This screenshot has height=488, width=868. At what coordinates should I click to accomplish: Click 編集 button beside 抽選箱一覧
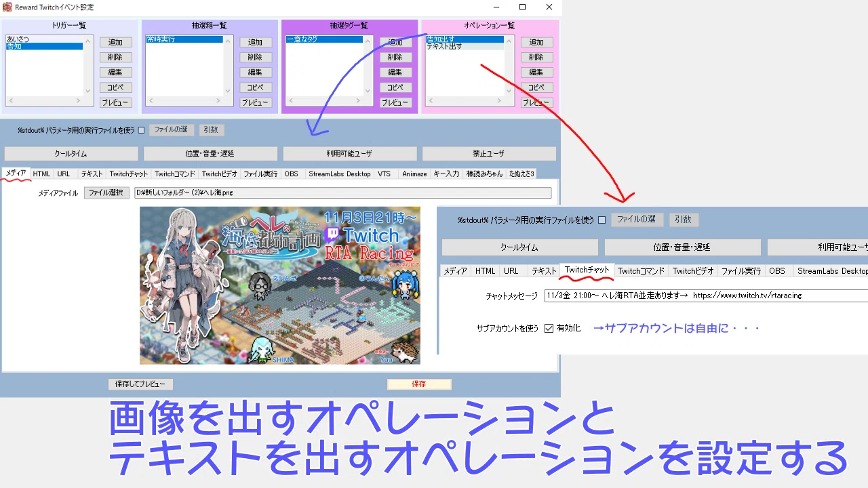coord(255,73)
